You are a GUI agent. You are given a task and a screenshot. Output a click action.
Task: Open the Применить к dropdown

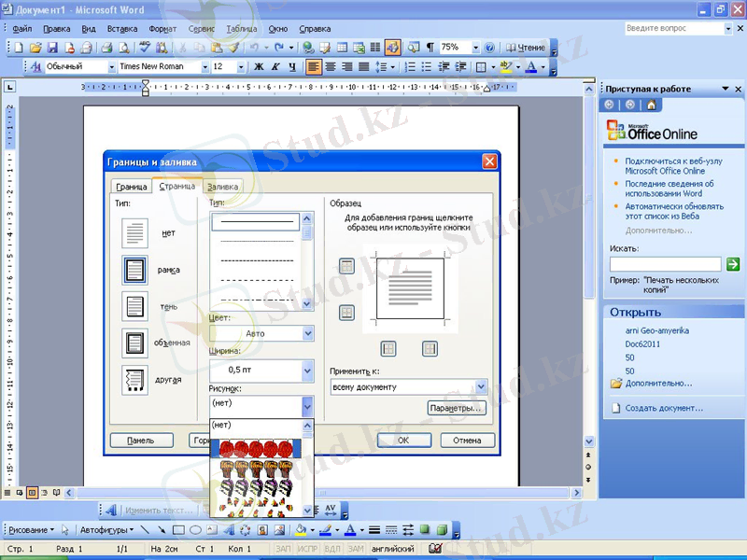point(481,386)
